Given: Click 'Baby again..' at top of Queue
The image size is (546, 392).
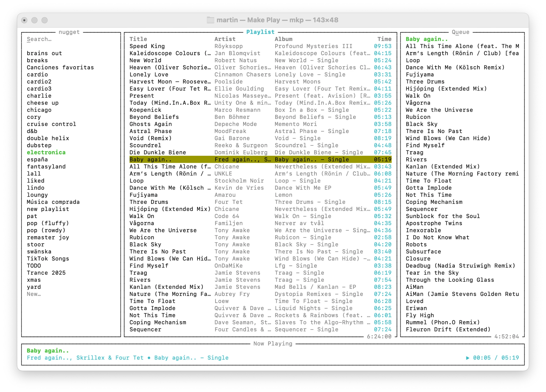Looking at the screenshot, I should pos(427,39).
